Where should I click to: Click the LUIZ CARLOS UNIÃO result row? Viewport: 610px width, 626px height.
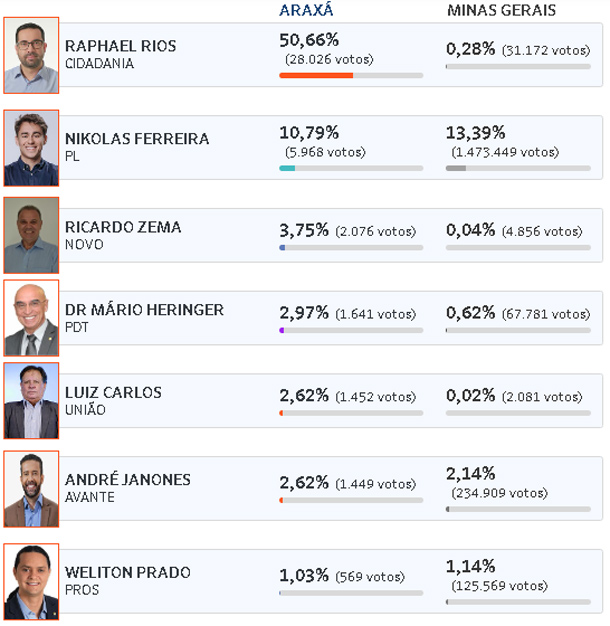pos(331,400)
